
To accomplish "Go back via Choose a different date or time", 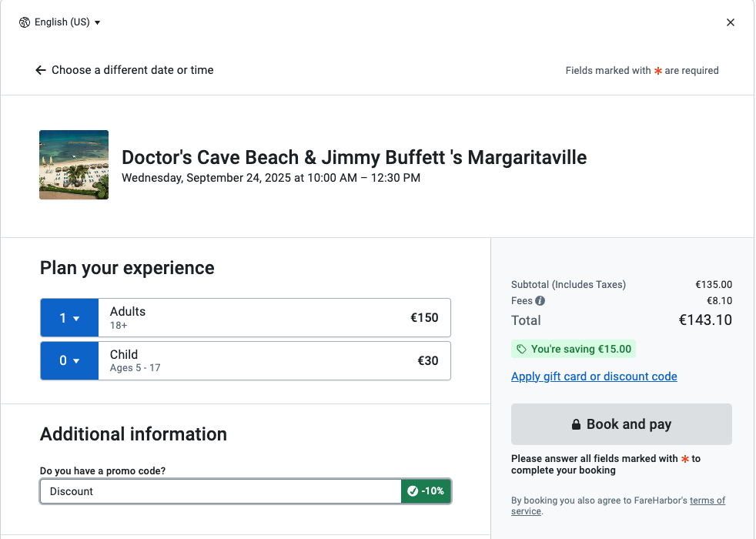I will [x=132, y=70].
